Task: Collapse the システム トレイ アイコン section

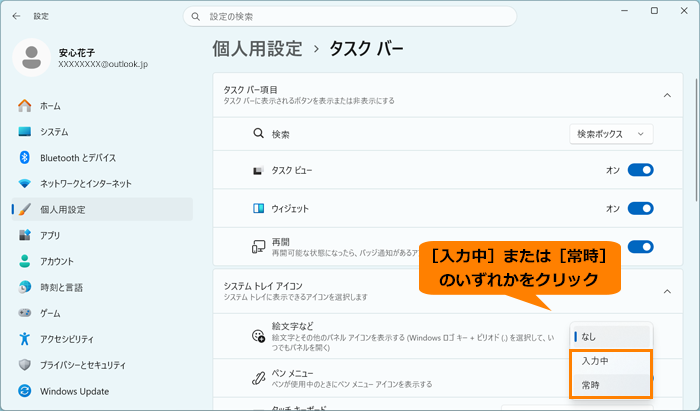Action: point(667,291)
